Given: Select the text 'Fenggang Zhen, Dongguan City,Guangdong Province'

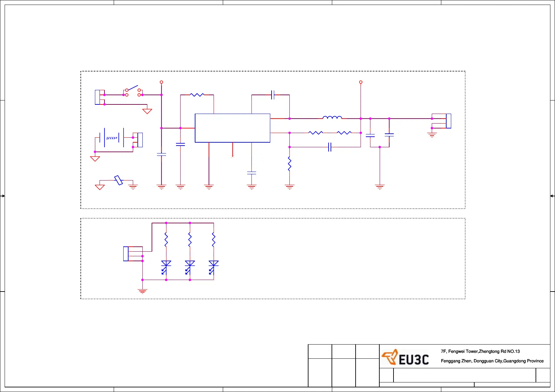Looking at the screenshot, I should pyautogui.click(x=492, y=361).
